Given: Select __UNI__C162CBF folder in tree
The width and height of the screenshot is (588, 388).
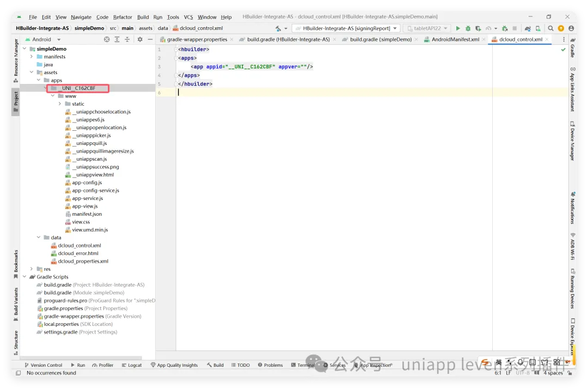Looking at the screenshot, I should (x=78, y=88).
